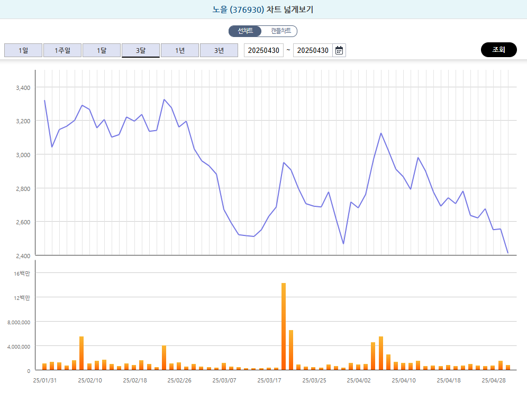Click the 25/04/18 date axis label
Viewport: 527px width, 420px height.
449,380
